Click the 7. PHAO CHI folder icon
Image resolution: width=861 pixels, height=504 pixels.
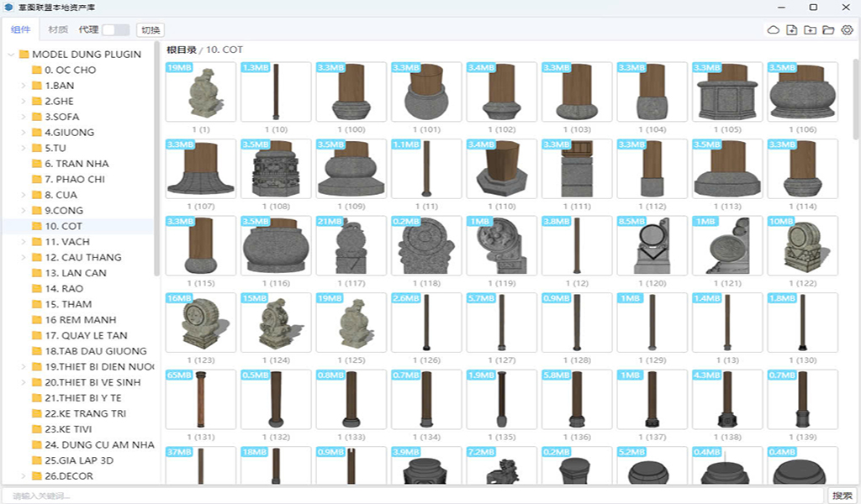36,180
